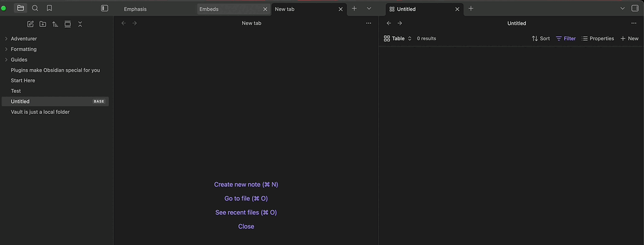The width and height of the screenshot is (644, 245).
Task: Open more options in Untitled pane
Action: 634,23
